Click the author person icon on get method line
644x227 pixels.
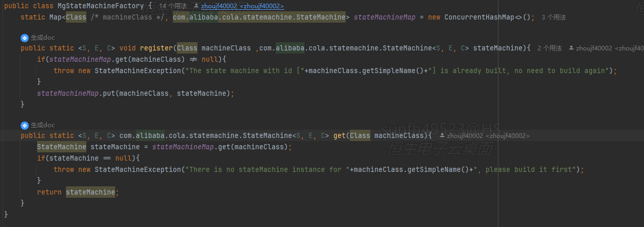442,136
